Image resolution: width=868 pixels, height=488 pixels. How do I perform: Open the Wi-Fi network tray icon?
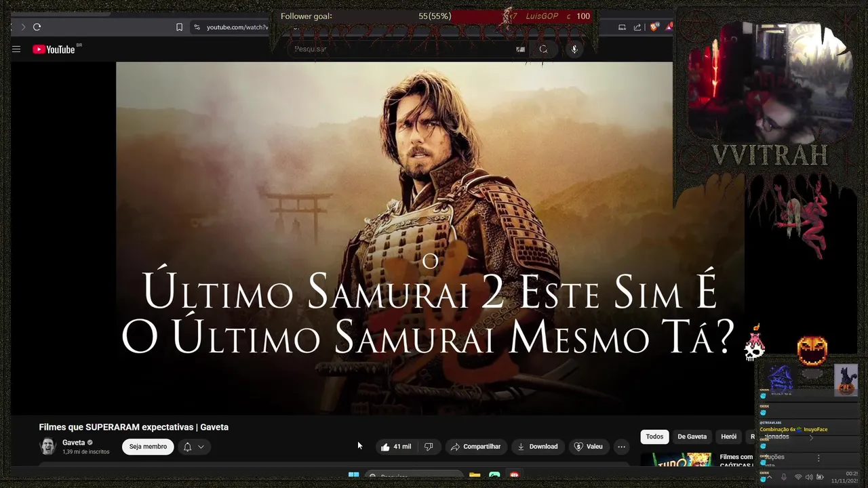coord(797,477)
